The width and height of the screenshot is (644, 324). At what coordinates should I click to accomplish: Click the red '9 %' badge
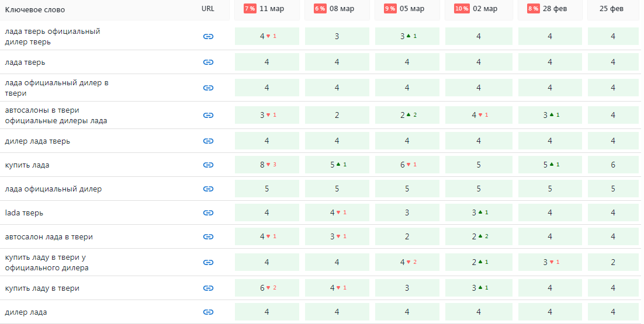pos(390,9)
